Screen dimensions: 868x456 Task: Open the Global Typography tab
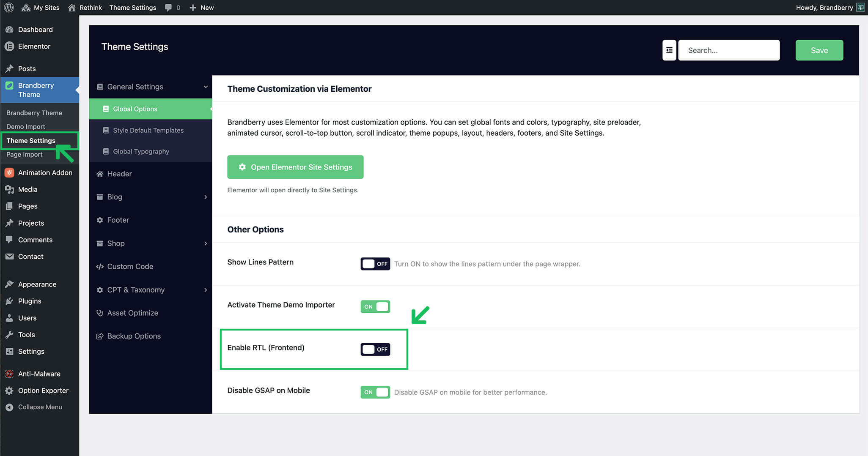click(141, 151)
